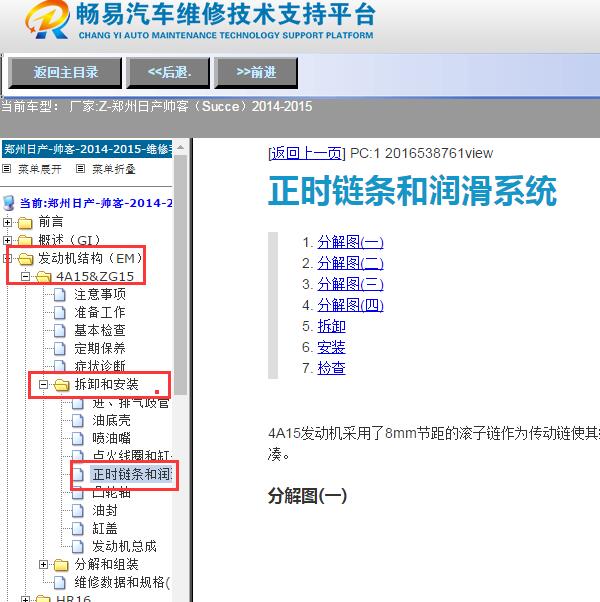Expand the 概述（GI） folder node
This screenshot has width=600, height=602.
7,240
